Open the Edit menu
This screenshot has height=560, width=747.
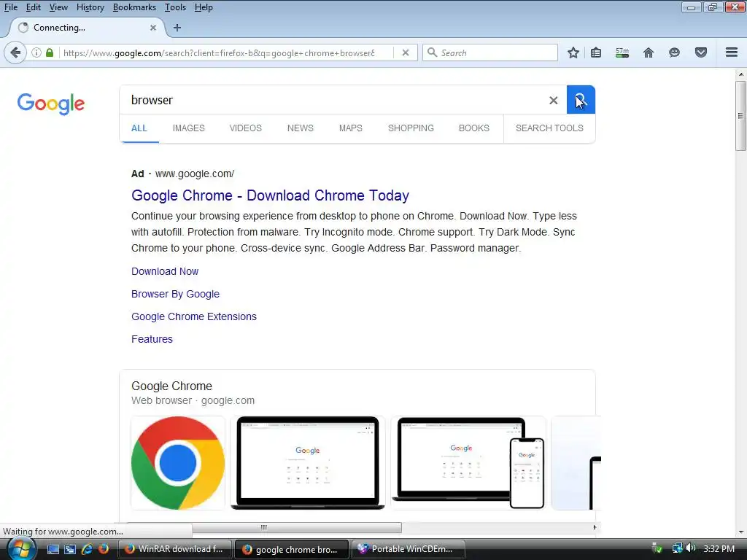coord(34,7)
